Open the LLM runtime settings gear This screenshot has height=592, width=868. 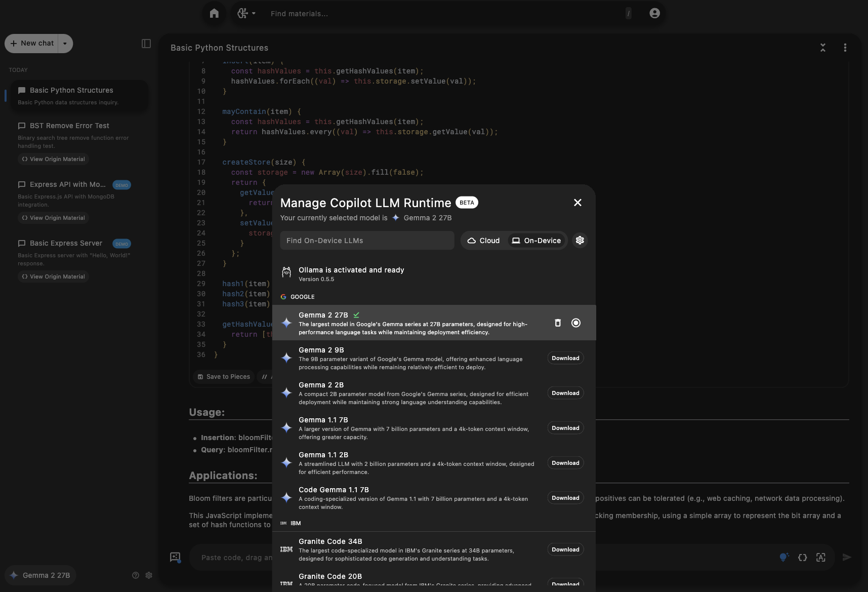(580, 241)
